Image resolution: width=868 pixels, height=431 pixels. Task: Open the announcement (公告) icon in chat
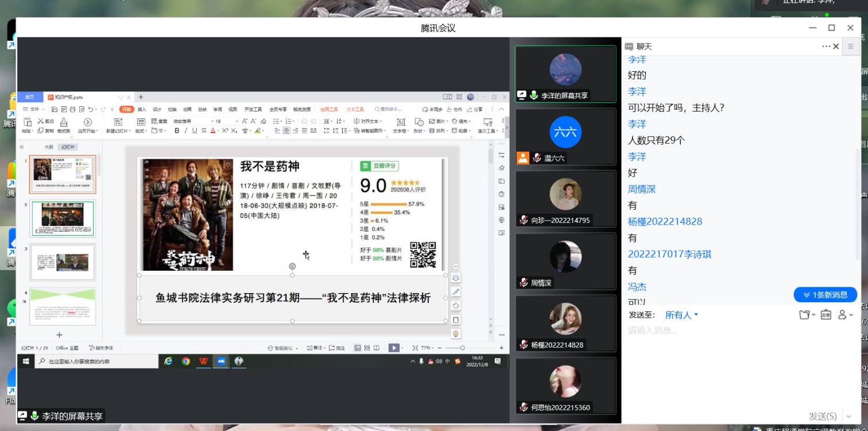(x=826, y=314)
